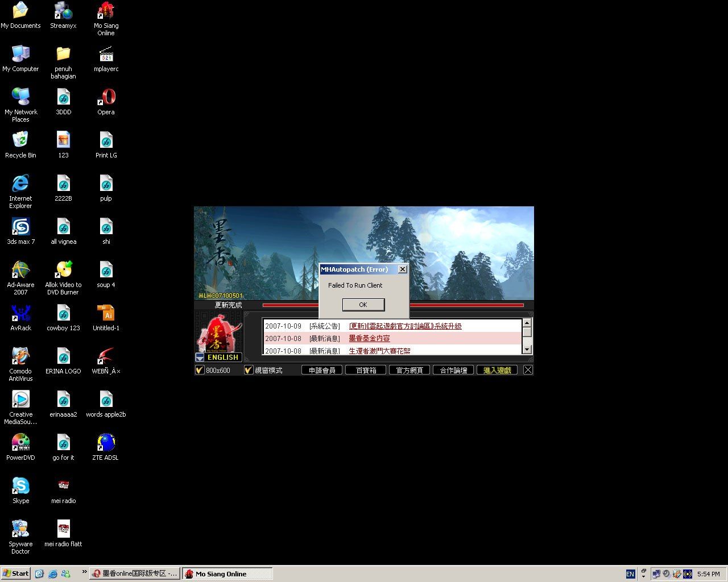
Task: Open the 官方網頁 official website button
Action: (x=409, y=370)
